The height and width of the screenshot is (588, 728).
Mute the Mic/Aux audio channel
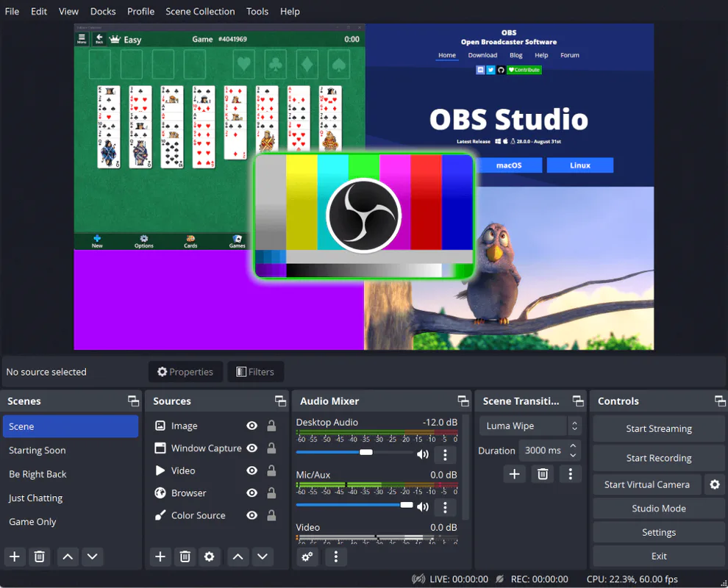423,506
